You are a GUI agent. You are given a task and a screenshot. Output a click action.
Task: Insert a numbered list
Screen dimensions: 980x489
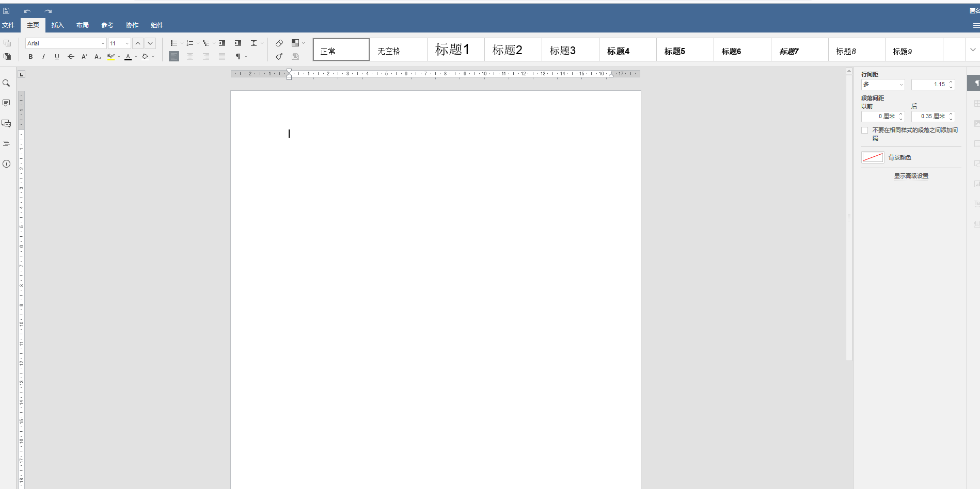[190, 43]
